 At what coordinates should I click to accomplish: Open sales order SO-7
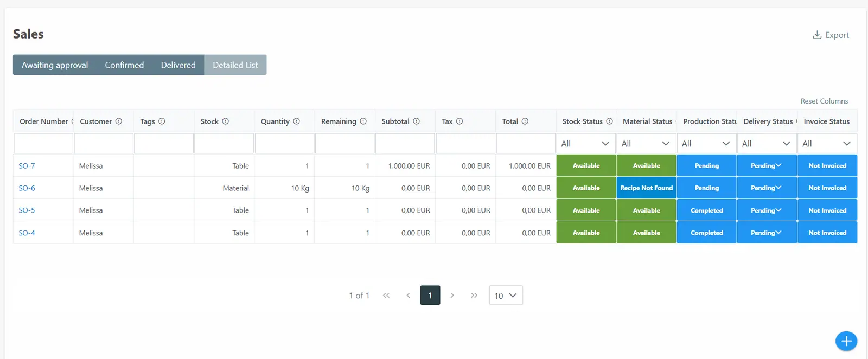click(x=27, y=166)
